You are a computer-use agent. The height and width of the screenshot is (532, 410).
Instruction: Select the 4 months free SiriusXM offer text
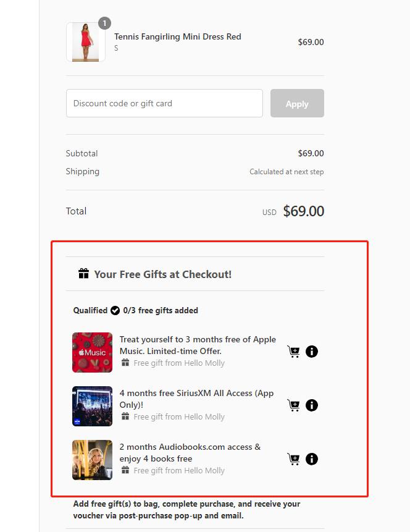[x=196, y=399]
